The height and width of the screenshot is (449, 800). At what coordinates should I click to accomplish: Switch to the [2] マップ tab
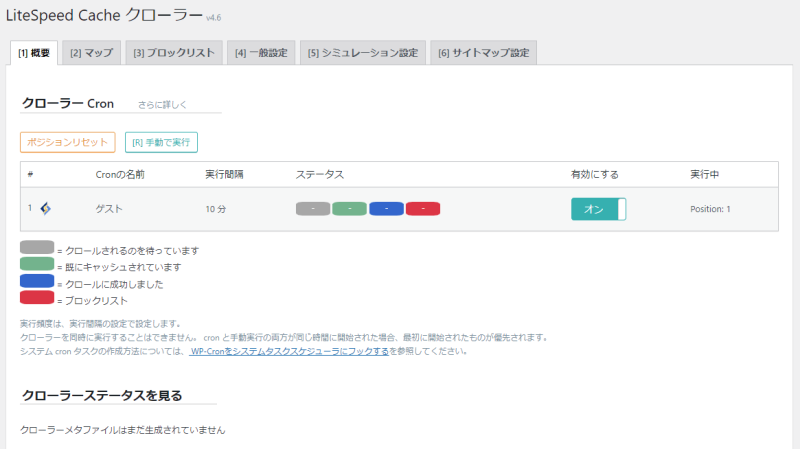90,53
